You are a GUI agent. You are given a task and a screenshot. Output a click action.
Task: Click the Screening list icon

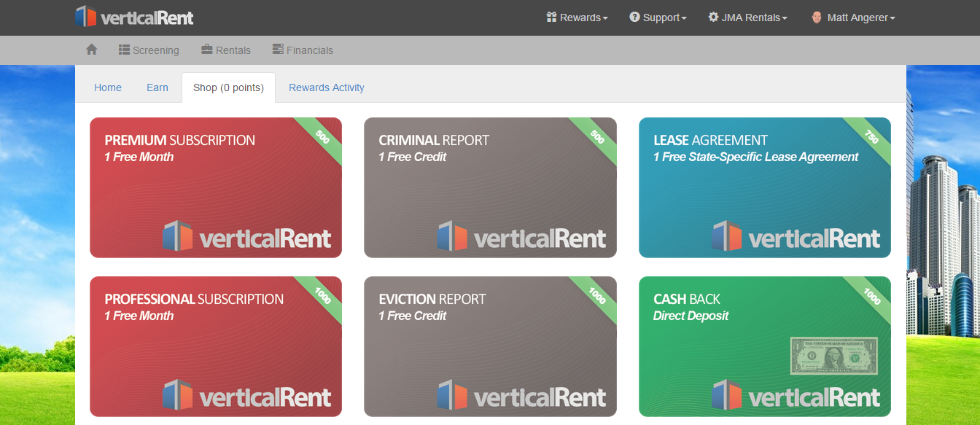pyautogui.click(x=124, y=50)
